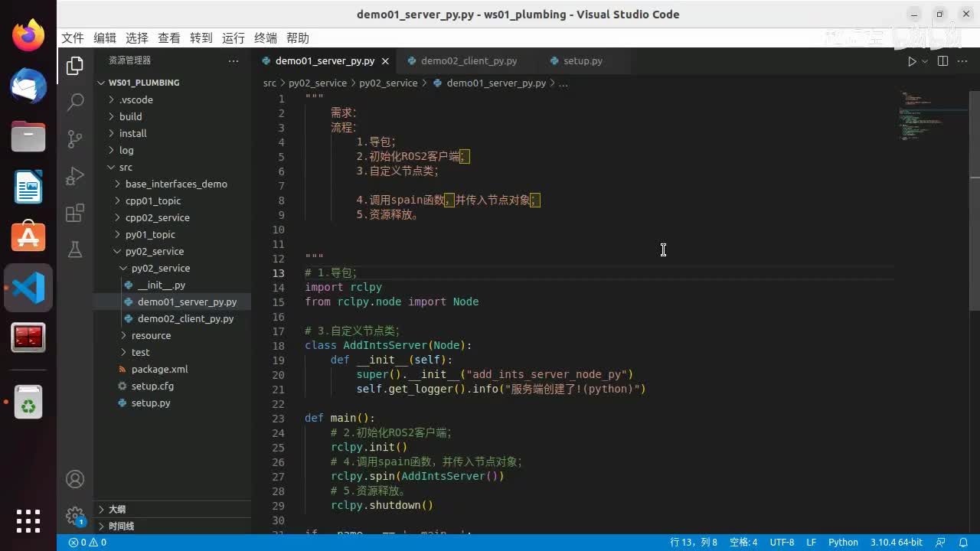Open Files manager from the dock
Image resolution: width=980 pixels, height=551 pixels.
[x=28, y=136]
